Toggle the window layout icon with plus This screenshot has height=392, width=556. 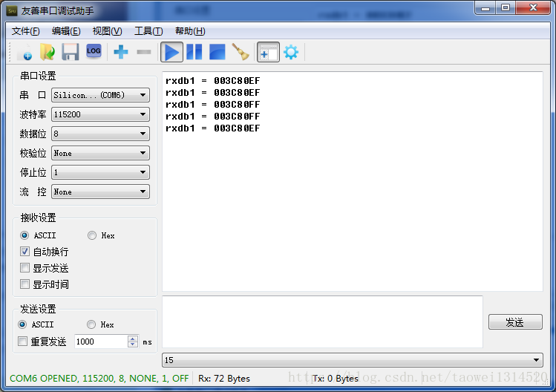(268, 52)
